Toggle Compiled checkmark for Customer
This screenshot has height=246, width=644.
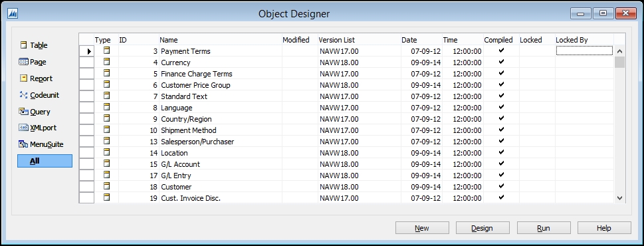pyautogui.click(x=501, y=186)
